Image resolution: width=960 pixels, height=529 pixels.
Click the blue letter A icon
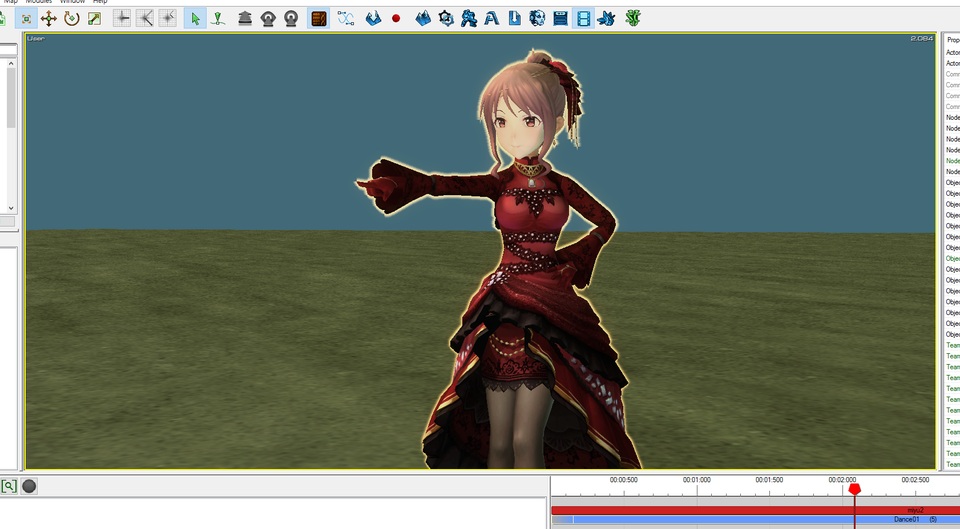(492, 18)
